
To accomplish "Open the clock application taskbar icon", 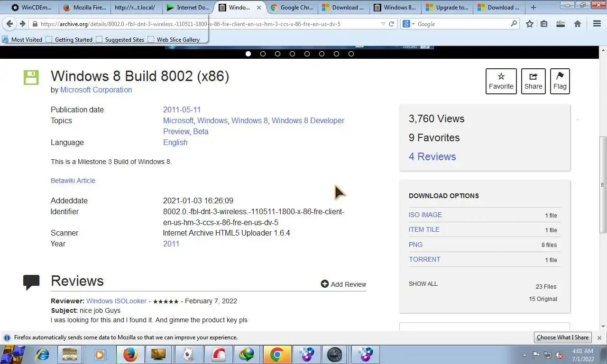I will [x=334, y=355].
